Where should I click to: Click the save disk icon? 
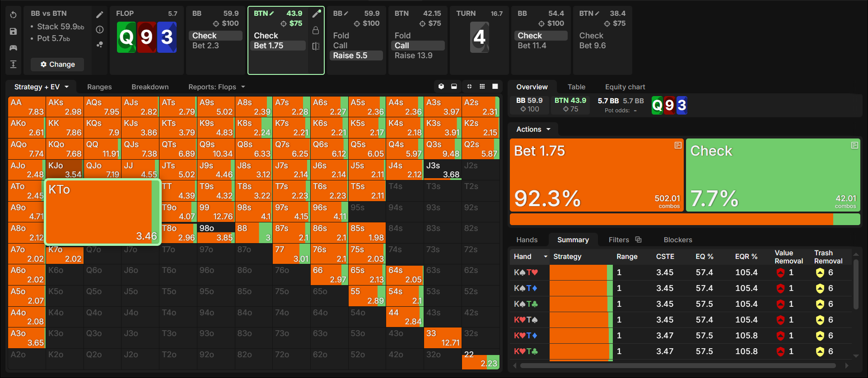point(14,31)
